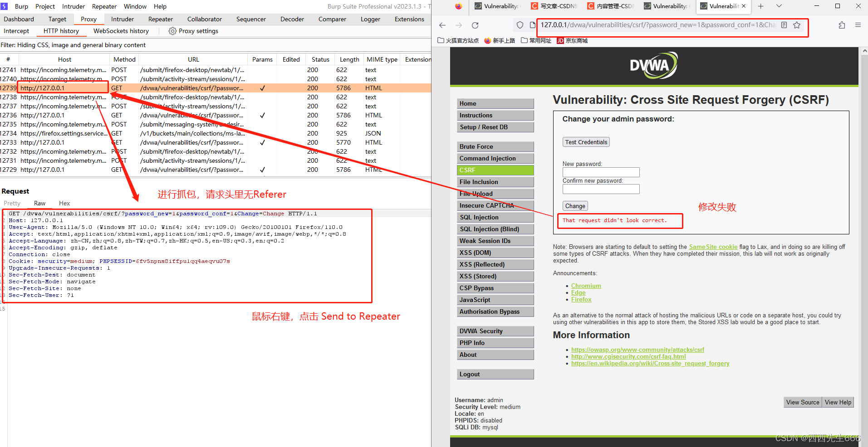Open the 京东商城 bookmark

[572, 41]
